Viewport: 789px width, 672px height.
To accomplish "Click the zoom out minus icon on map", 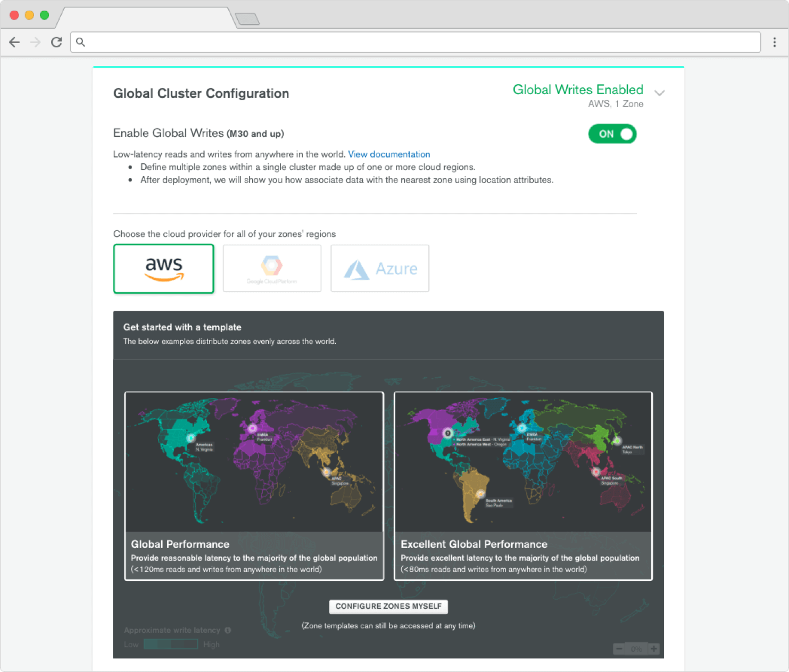I will 619,649.
